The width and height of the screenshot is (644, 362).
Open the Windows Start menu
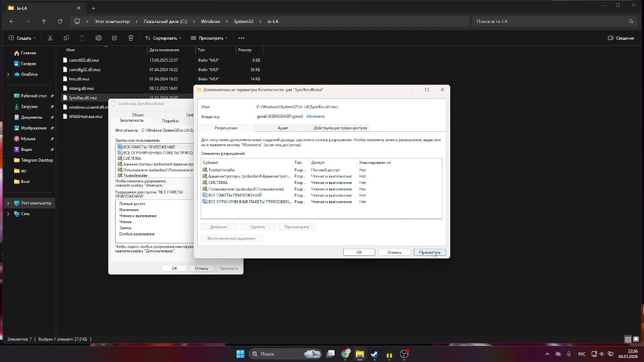tap(240, 354)
